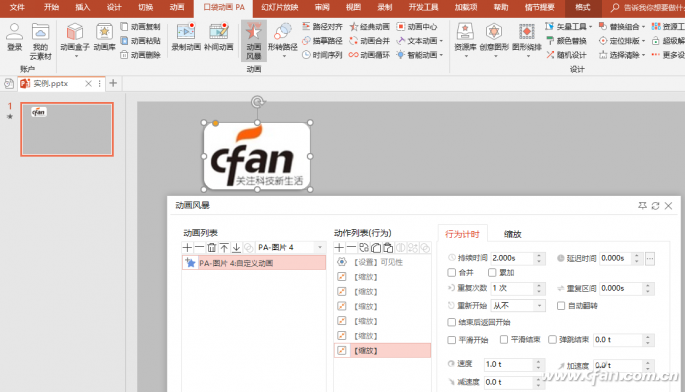Enable 平滑结束 smooth end
The image size is (685, 392).
point(504,340)
